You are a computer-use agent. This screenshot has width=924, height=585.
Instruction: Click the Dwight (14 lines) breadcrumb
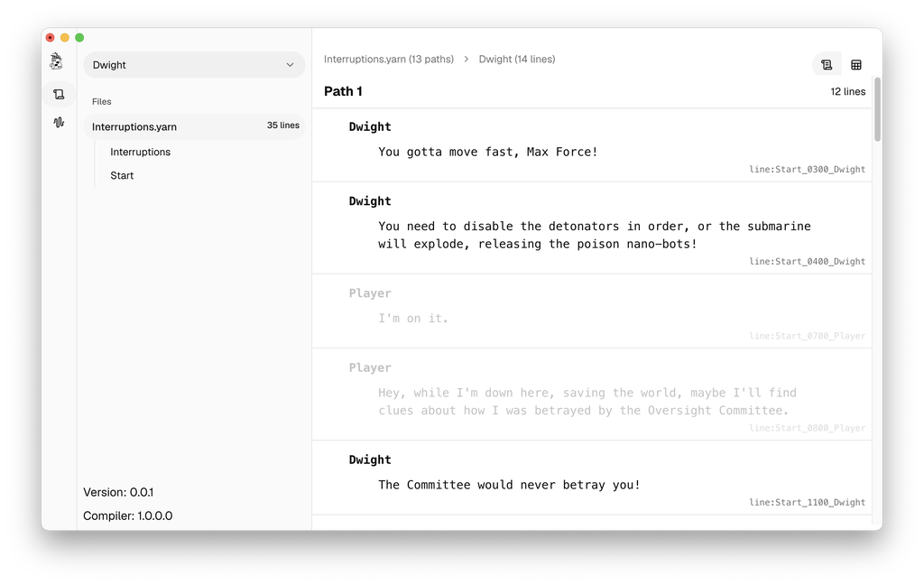click(517, 59)
